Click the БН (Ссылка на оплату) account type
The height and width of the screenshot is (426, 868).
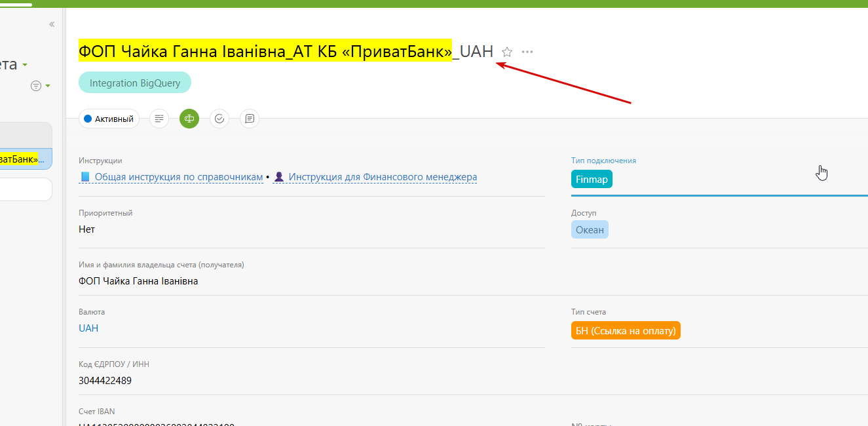point(626,330)
